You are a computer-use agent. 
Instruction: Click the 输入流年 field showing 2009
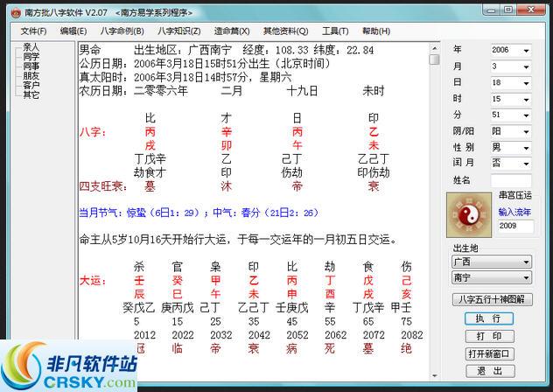515,226
